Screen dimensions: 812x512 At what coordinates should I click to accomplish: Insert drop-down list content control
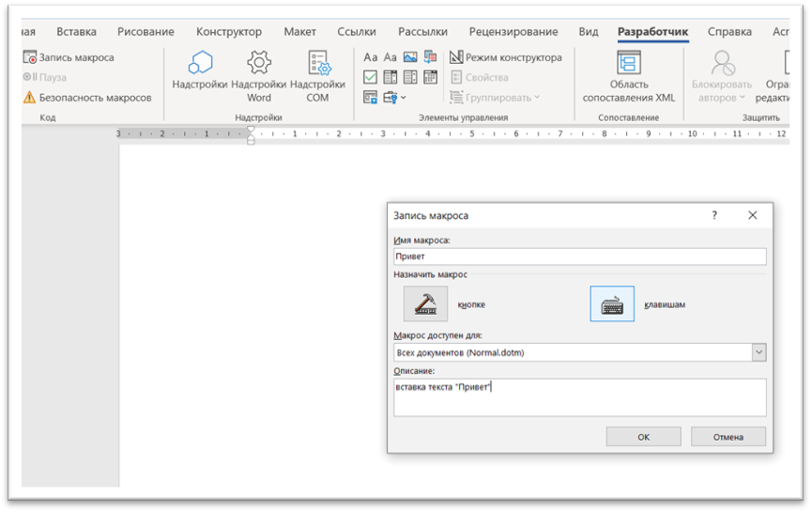click(410, 77)
